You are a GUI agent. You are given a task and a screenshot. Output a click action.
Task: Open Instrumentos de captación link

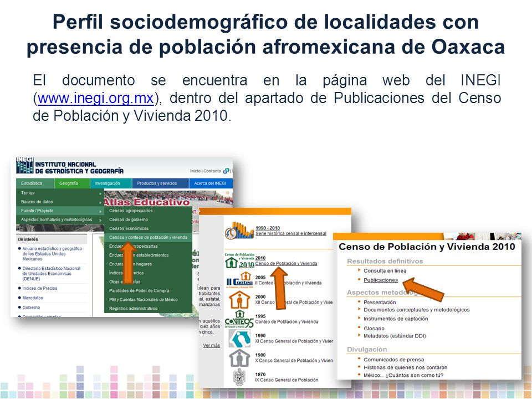click(396, 319)
